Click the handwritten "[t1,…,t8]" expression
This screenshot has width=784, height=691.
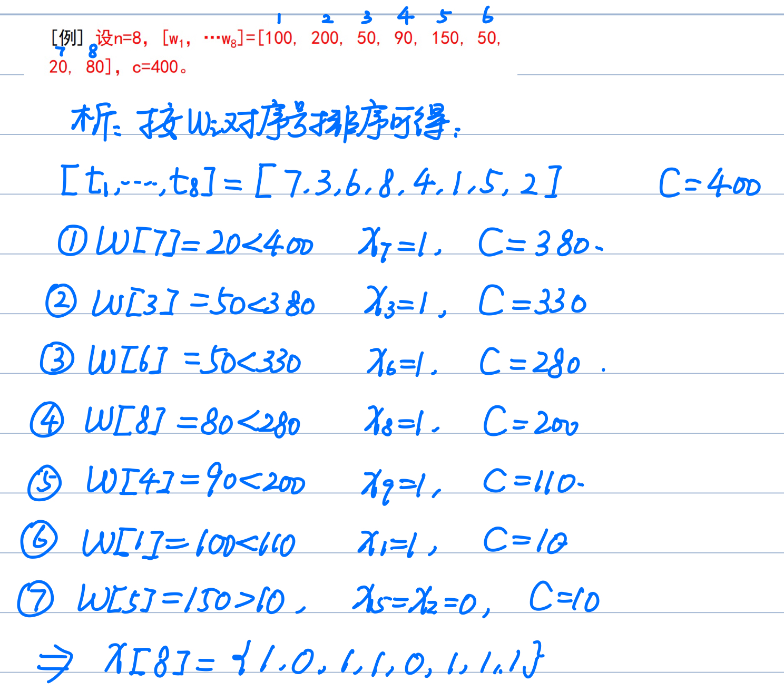(x=138, y=182)
